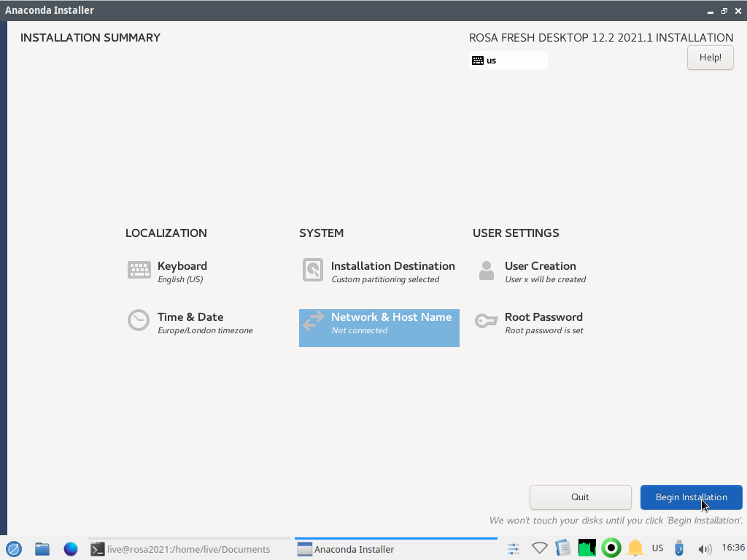This screenshot has width=747, height=560.
Task: Click the Time & Date clock icon
Action: pyautogui.click(x=139, y=321)
